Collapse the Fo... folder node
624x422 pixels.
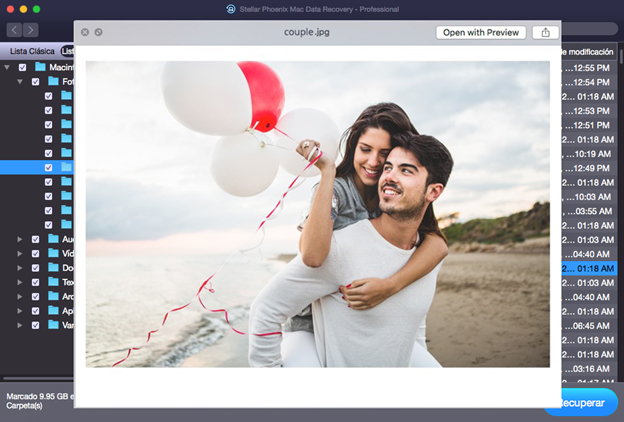[x=20, y=82]
